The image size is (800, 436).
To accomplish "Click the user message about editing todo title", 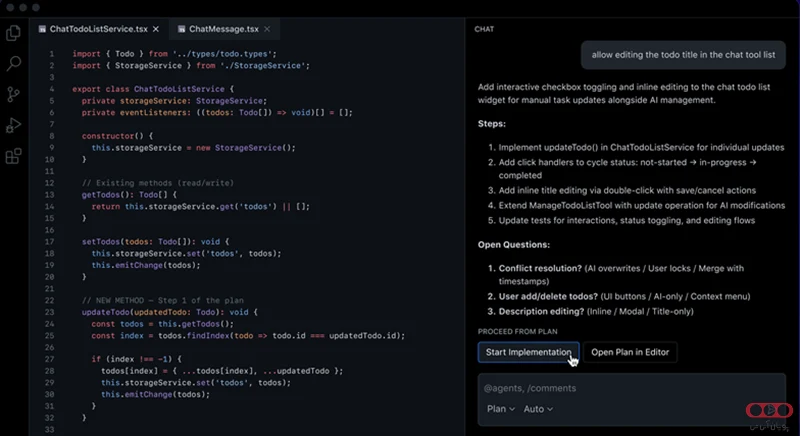I will 683,55.
